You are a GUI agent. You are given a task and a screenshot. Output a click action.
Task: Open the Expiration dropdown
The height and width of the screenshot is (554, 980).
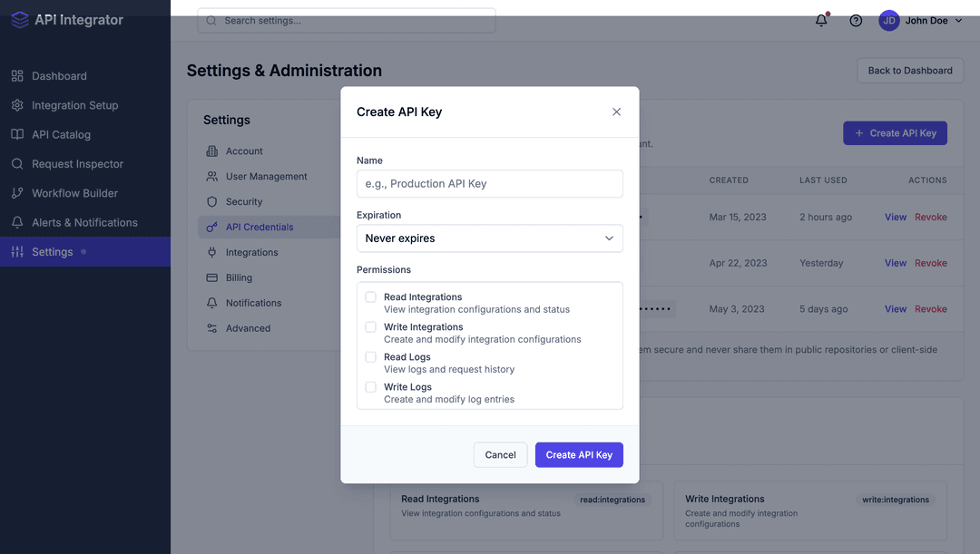[489, 238]
